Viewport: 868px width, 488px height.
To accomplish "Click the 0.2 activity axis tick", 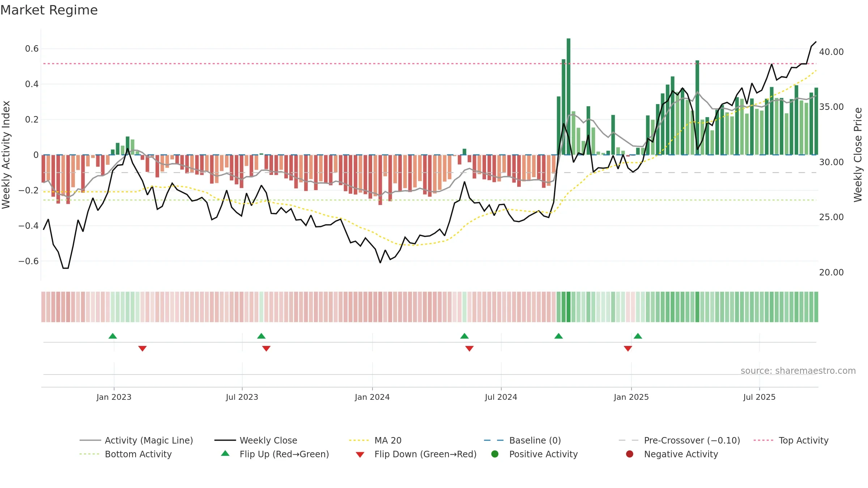I will 32,119.
